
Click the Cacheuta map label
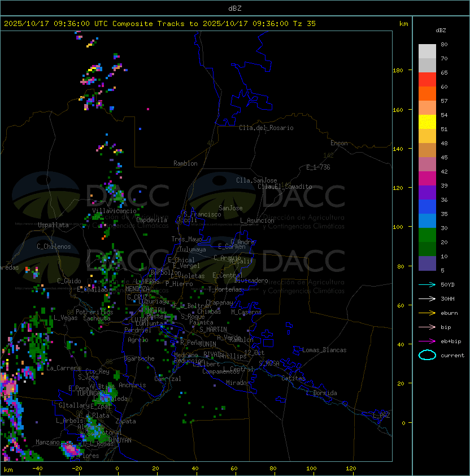pos(97,318)
